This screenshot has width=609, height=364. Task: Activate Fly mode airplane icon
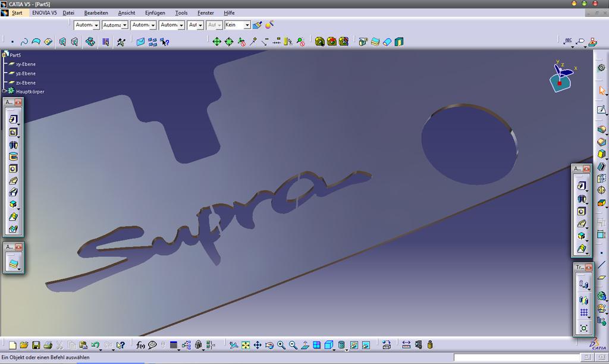point(233,345)
